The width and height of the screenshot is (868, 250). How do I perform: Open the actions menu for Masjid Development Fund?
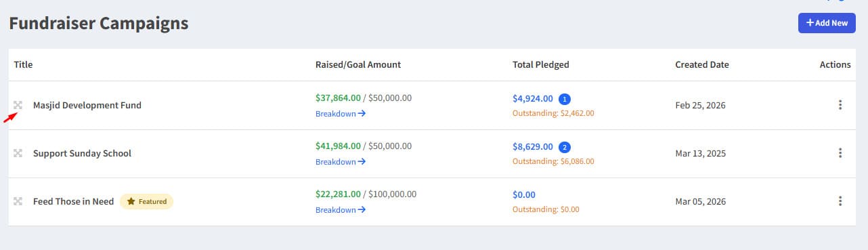[840, 105]
